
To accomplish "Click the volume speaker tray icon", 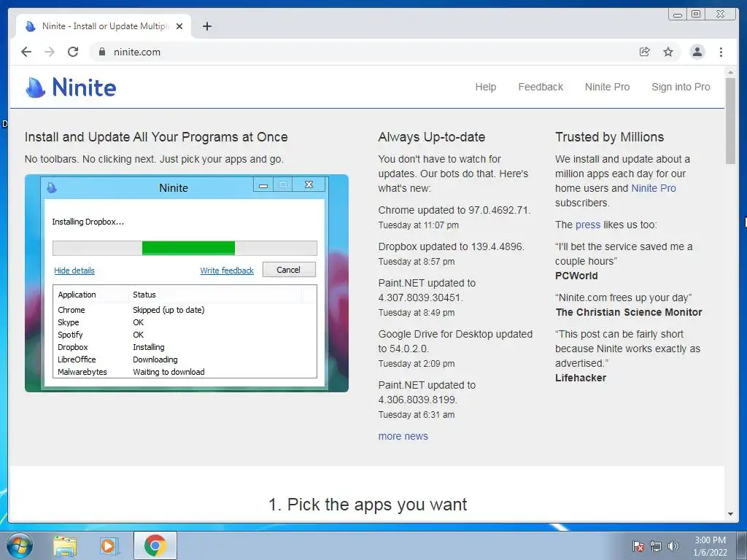I will click(x=673, y=546).
